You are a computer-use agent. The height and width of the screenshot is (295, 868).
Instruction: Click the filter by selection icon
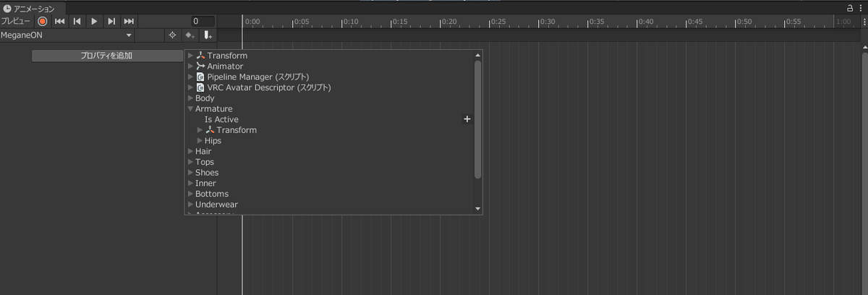click(x=172, y=35)
